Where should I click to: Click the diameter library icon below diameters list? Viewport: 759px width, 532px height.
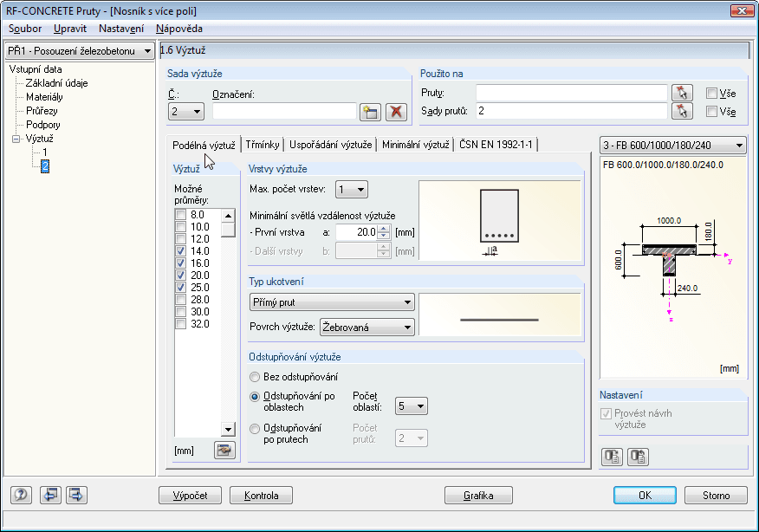[224, 450]
